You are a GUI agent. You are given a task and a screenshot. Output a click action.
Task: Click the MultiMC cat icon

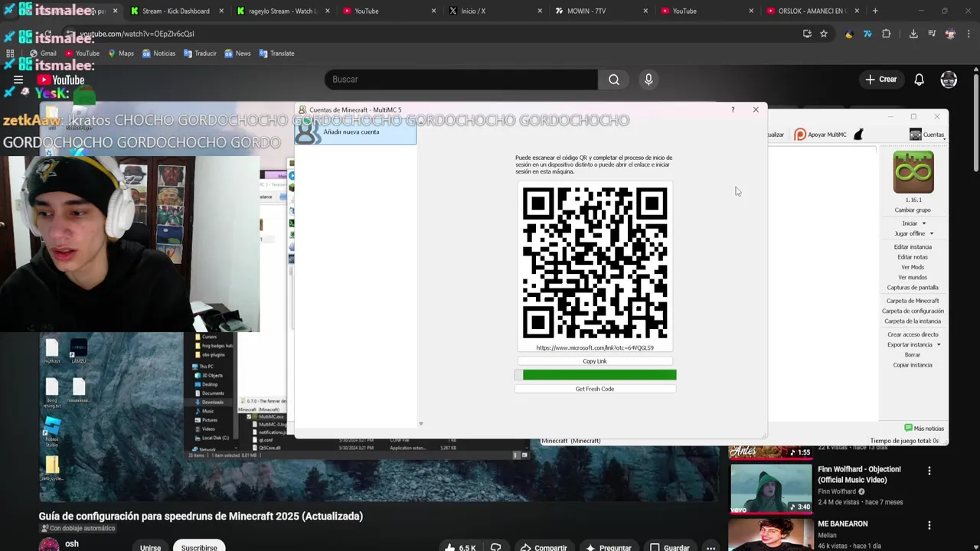(x=858, y=135)
